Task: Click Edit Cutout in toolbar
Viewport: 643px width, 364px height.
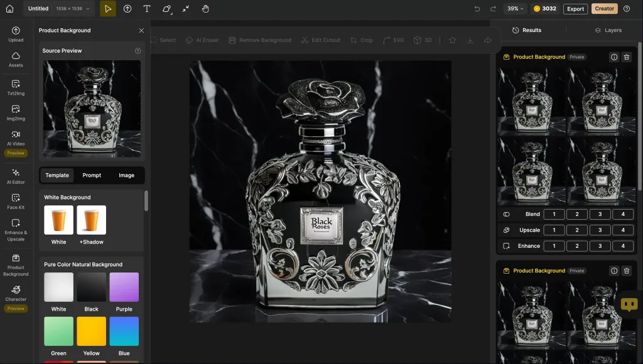Action: [x=321, y=40]
